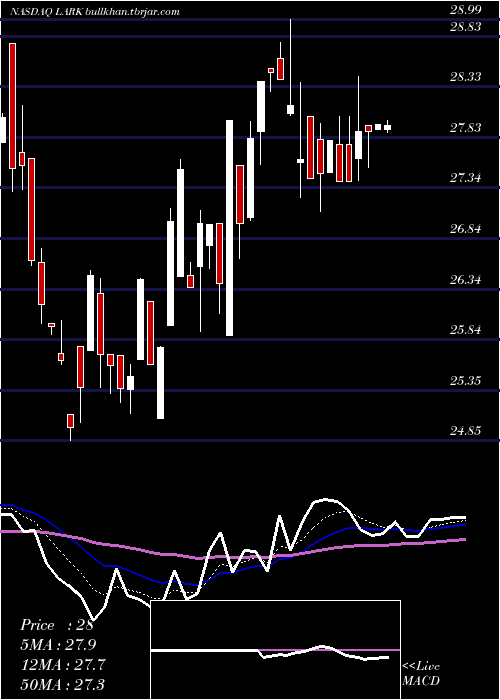This screenshot has width=500, height=700.
Task: Click the 5MA : 27.9 value
Action: [x=58, y=645]
